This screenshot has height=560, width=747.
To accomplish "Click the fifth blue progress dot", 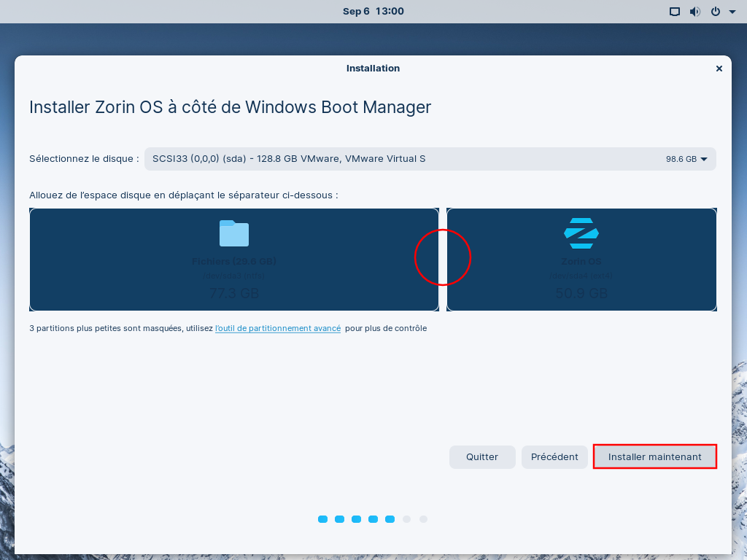I will 390,519.
